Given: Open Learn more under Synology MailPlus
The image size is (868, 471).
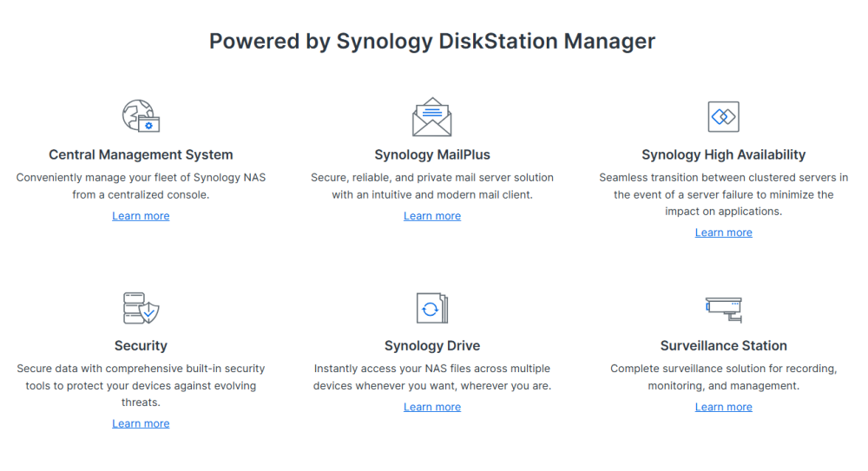Looking at the screenshot, I should [x=431, y=216].
